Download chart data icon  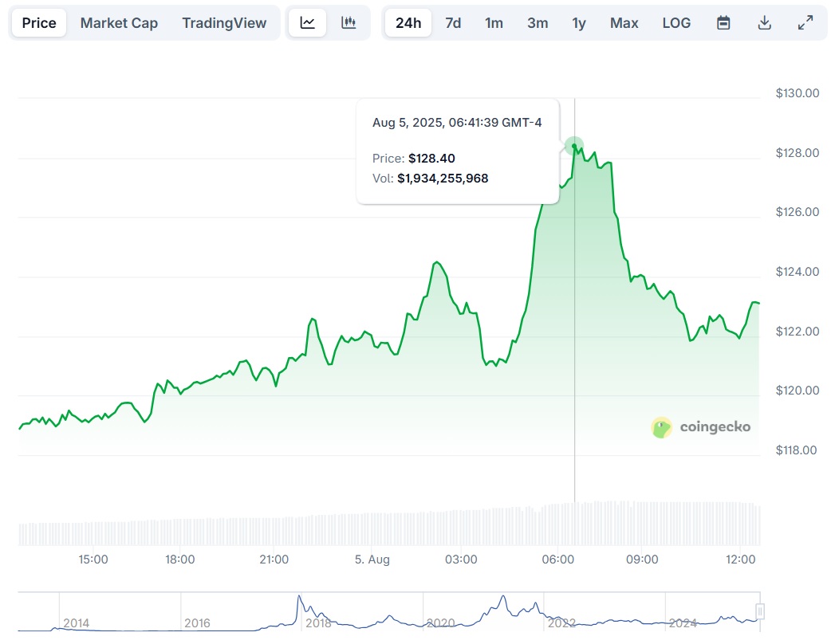(x=764, y=23)
